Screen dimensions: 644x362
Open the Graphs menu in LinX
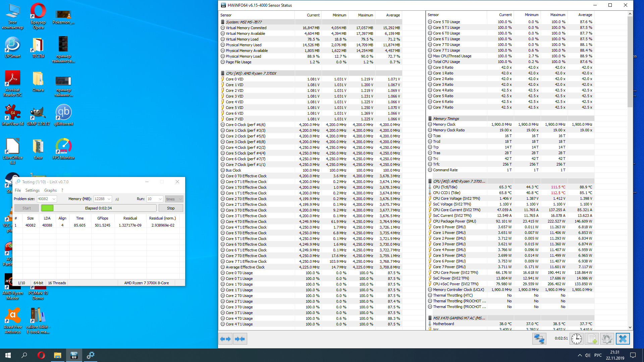click(50, 190)
